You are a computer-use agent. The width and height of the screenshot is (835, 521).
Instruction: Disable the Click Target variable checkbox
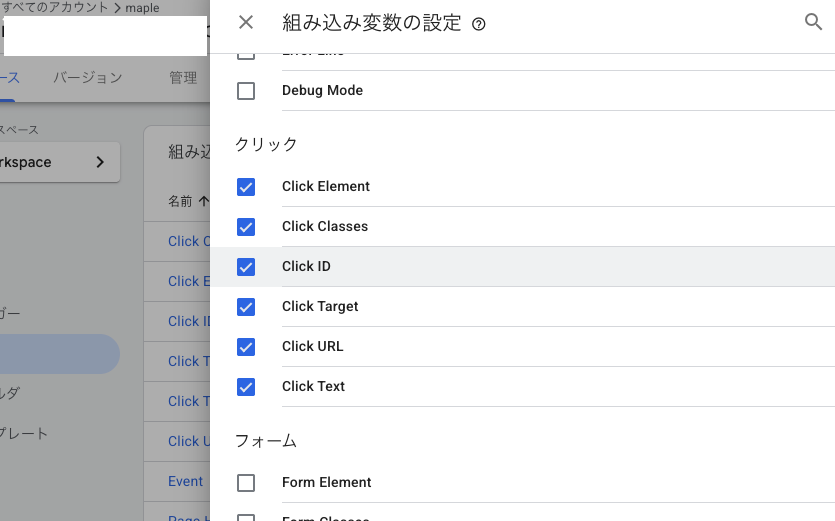(246, 307)
